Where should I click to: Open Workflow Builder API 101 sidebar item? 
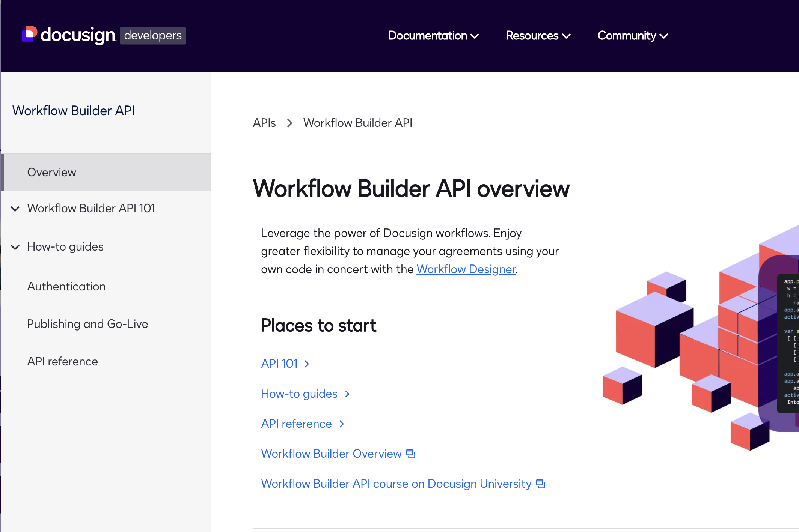coord(91,208)
